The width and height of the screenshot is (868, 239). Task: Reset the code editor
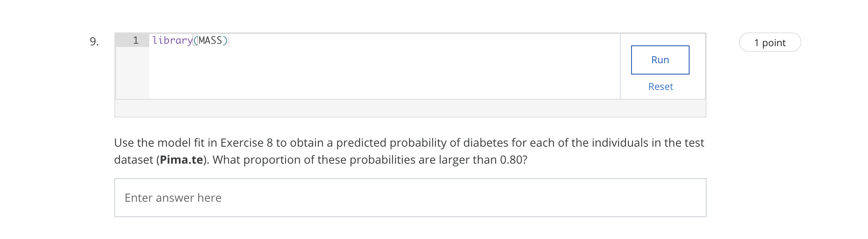(x=660, y=87)
